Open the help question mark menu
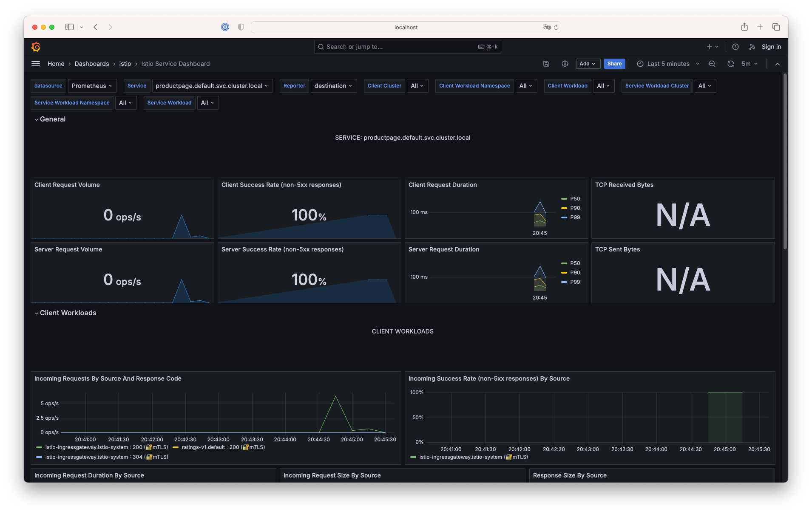This screenshot has height=514, width=812. coord(735,47)
